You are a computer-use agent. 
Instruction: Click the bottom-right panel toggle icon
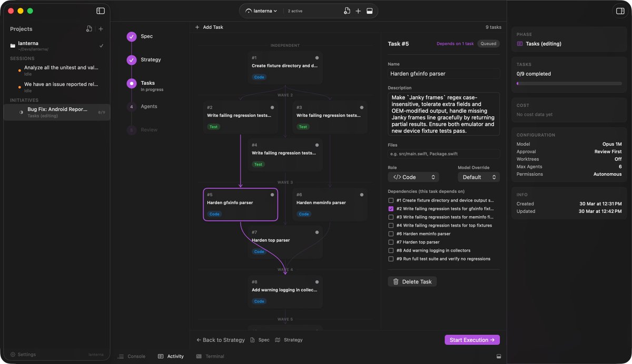point(499,356)
